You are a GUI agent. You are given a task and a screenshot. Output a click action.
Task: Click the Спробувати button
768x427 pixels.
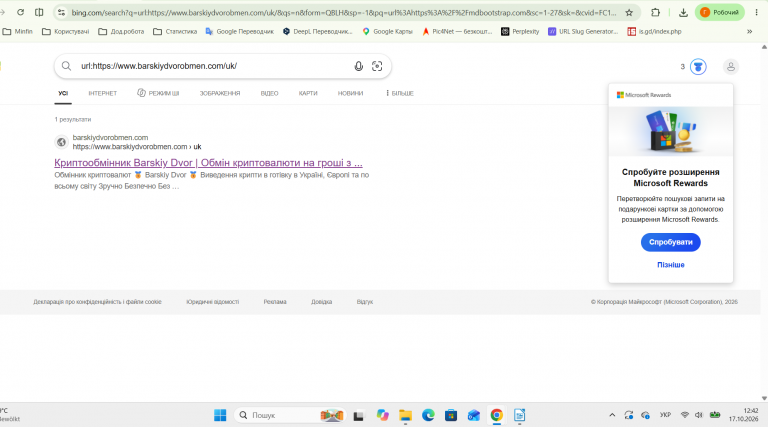coord(671,242)
